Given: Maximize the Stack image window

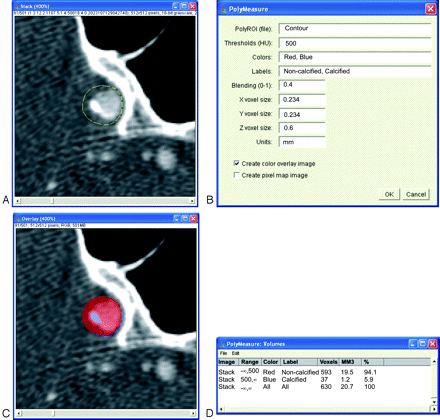Looking at the screenshot, I should pos(184,6).
